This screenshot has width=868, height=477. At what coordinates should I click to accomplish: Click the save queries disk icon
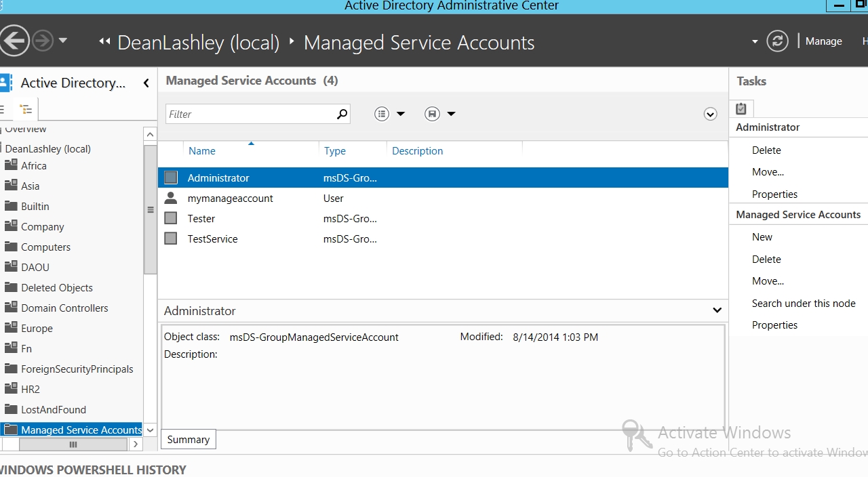click(432, 114)
